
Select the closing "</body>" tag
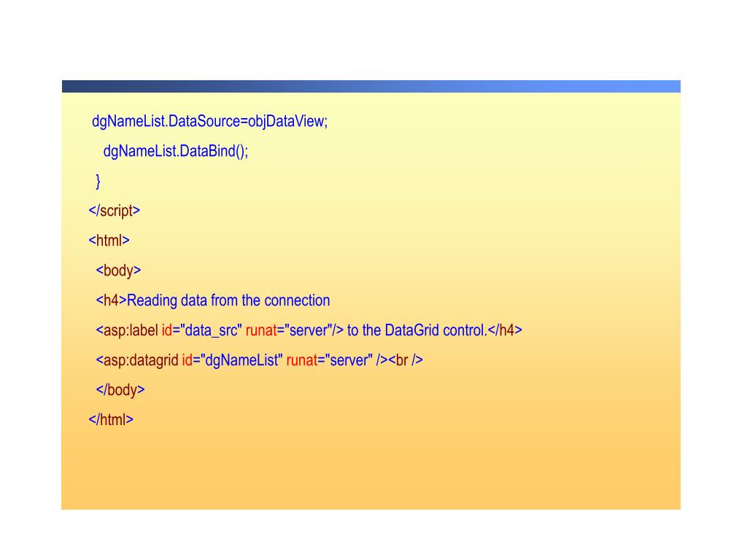[120, 390]
